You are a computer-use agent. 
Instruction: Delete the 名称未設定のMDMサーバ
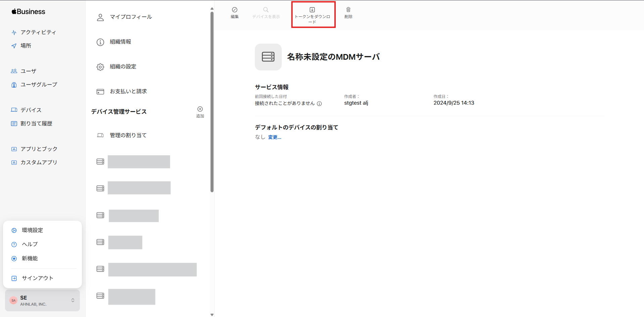[x=348, y=13]
